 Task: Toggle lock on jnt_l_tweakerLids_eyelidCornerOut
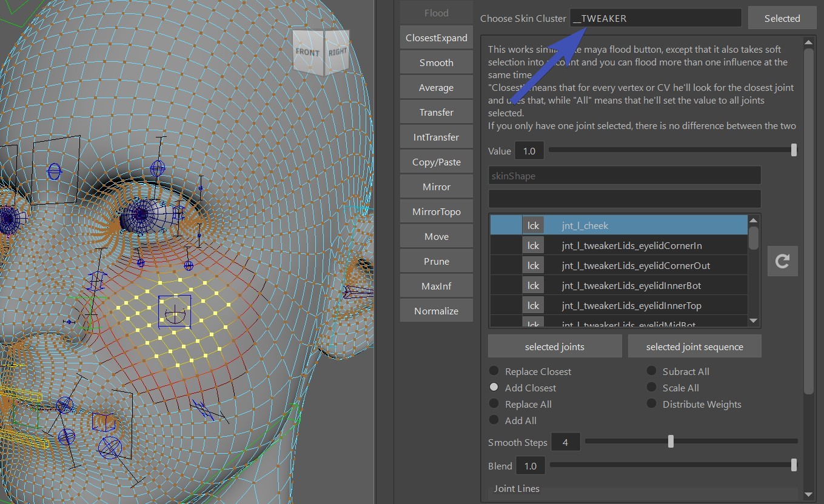(x=533, y=265)
